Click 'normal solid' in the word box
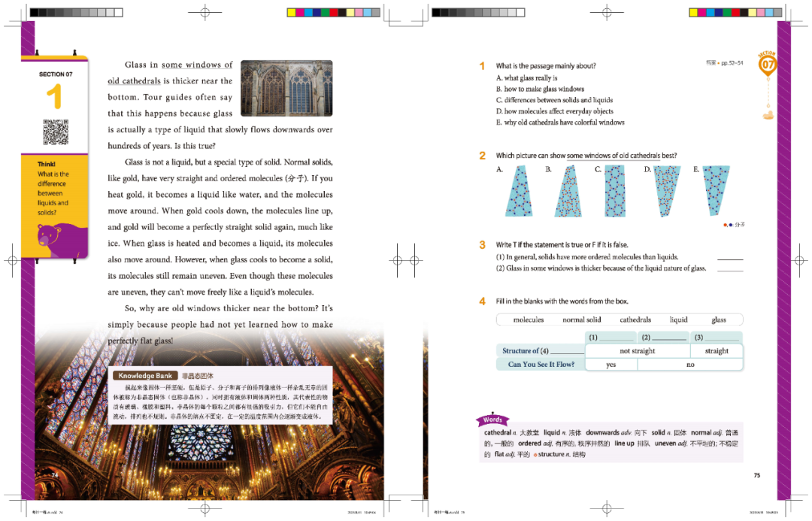 (x=581, y=320)
